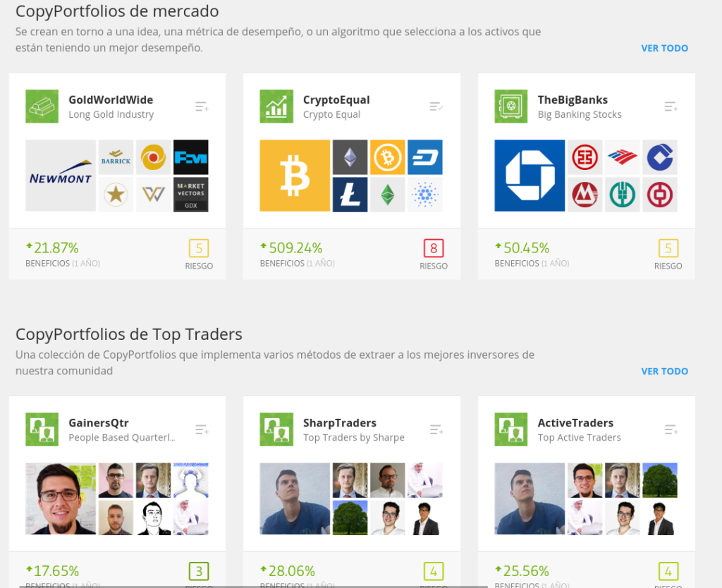Click GoldWorldWide risk score 5 badge
The height and width of the screenshot is (588, 722).
tap(199, 248)
